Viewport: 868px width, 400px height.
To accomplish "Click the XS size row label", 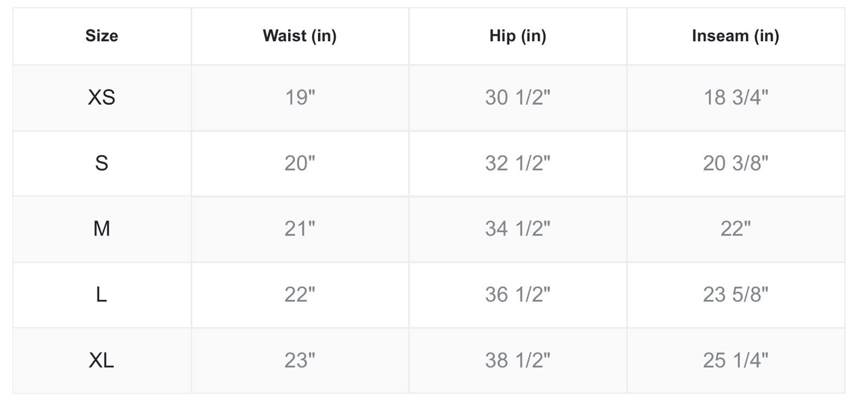I will pyautogui.click(x=101, y=98).
